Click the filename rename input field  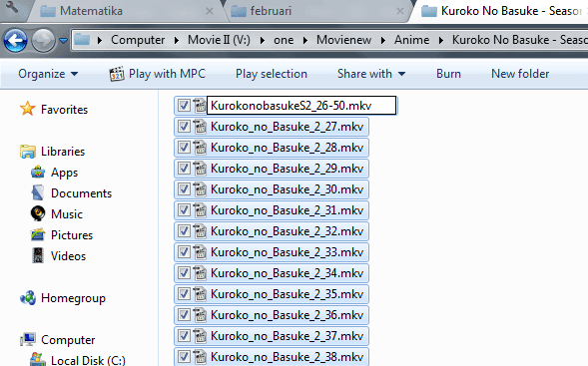301,106
